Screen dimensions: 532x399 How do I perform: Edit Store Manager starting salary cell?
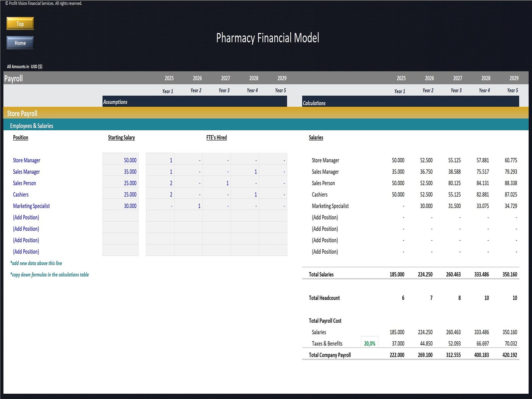(121, 160)
